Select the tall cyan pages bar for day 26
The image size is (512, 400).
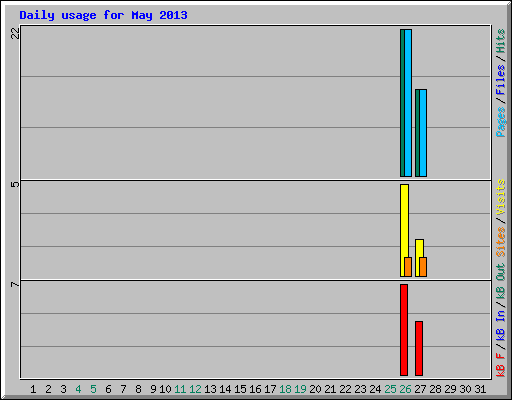[x=408, y=103]
